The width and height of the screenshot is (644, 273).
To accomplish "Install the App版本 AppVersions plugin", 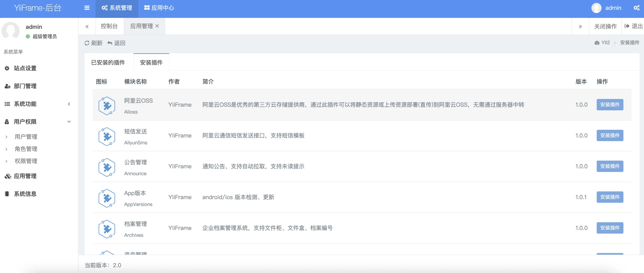I will click(610, 197).
